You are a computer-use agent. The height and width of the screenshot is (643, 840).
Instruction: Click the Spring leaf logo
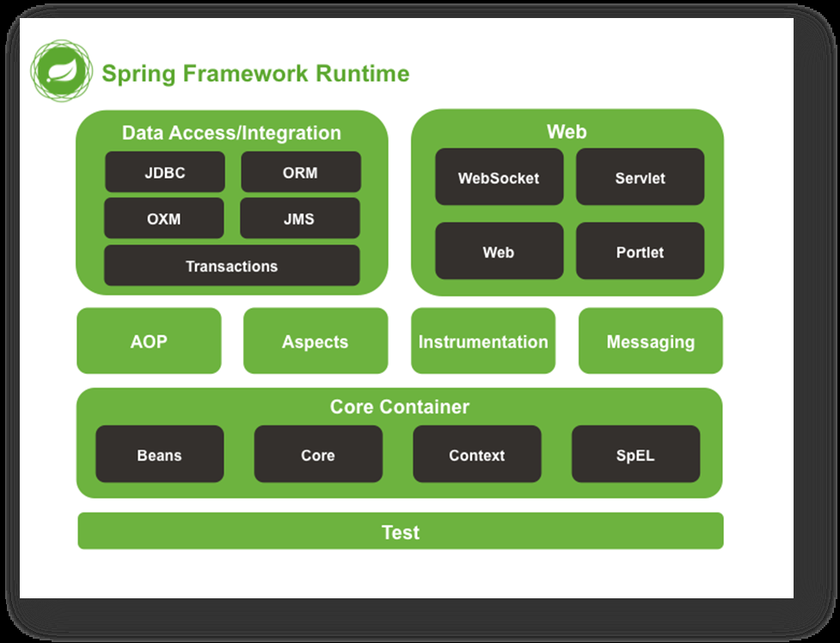62,70
